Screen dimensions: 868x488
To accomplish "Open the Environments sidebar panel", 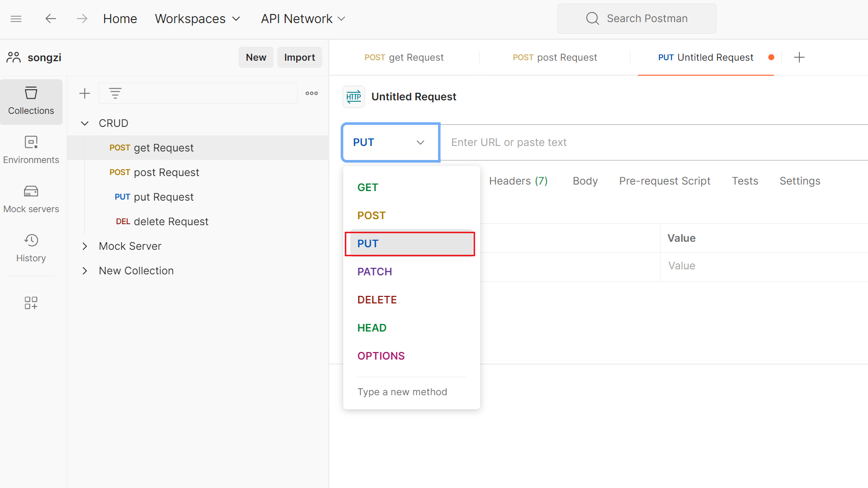I will pyautogui.click(x=31, y=150).
